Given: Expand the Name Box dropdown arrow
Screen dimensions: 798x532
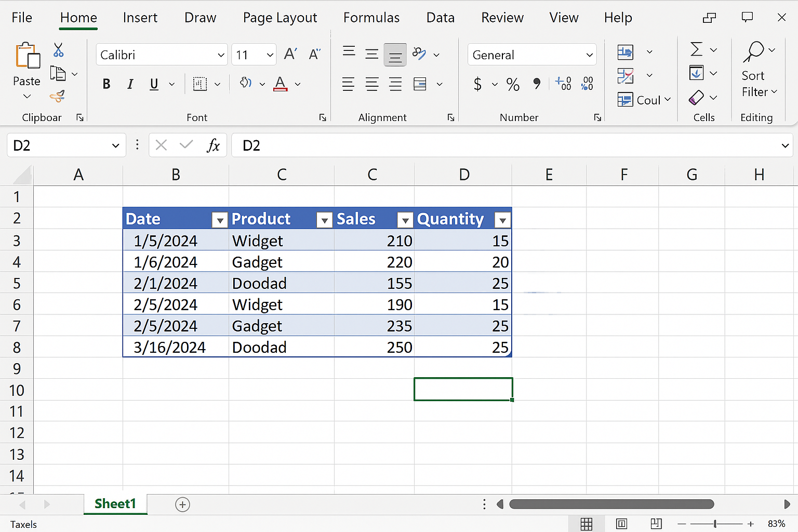Looking at the screenshot, I should (115, 145).
